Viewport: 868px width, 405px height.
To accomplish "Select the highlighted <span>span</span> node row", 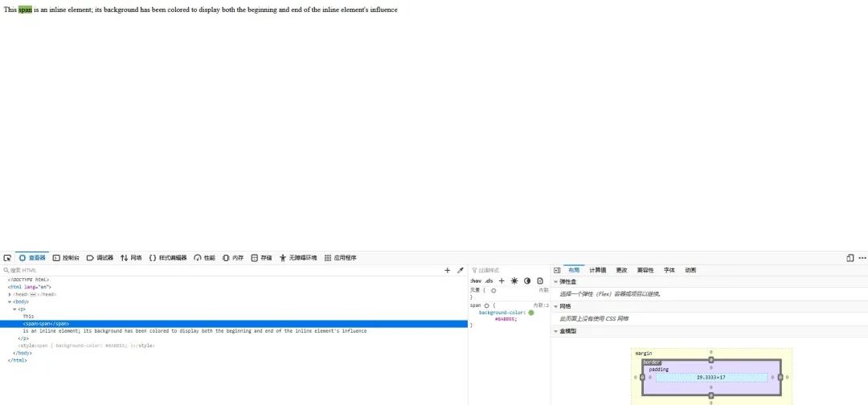I will [x=234, y=324].
